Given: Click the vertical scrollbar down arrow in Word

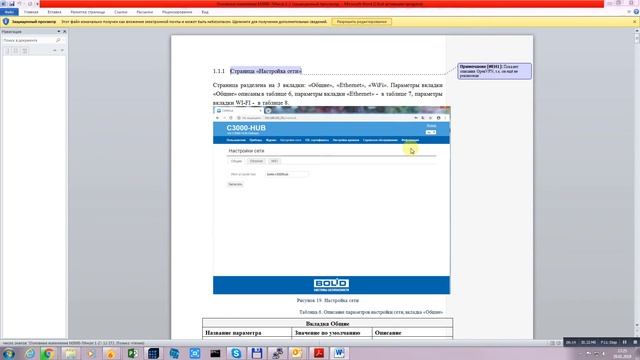Looking at the screenshot, I should pyautogui.click(x=637, y=325).
